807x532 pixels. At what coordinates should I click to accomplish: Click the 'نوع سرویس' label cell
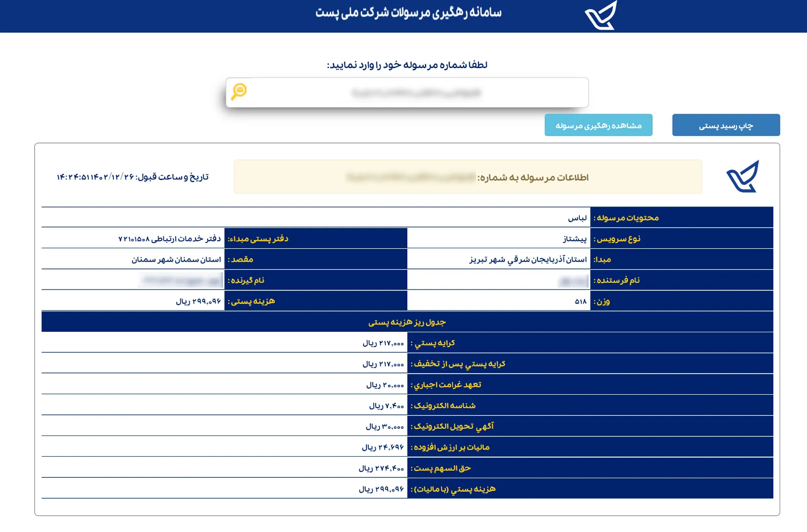pyautogui.click(x=682, y=239)
